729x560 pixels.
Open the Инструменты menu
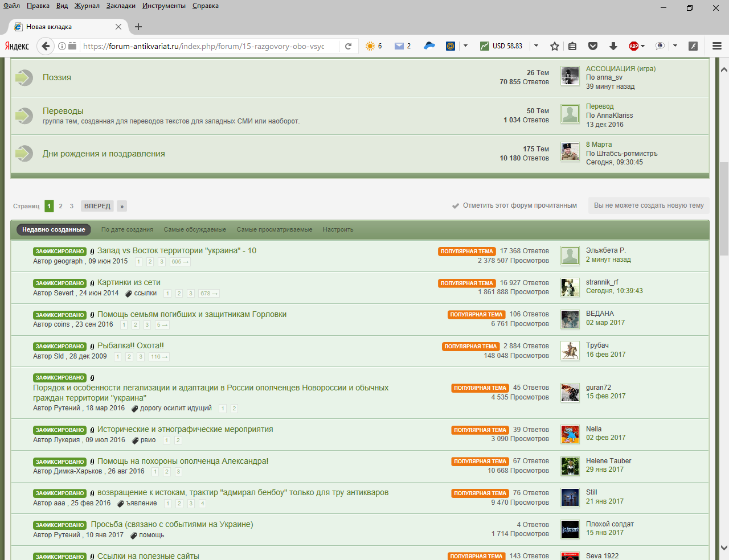point(163,6)
